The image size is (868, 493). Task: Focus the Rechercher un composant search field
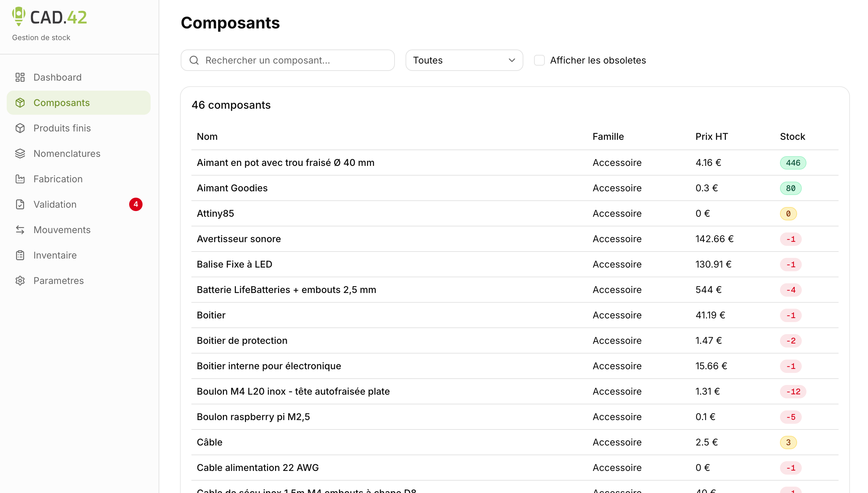tap(287, 60)
